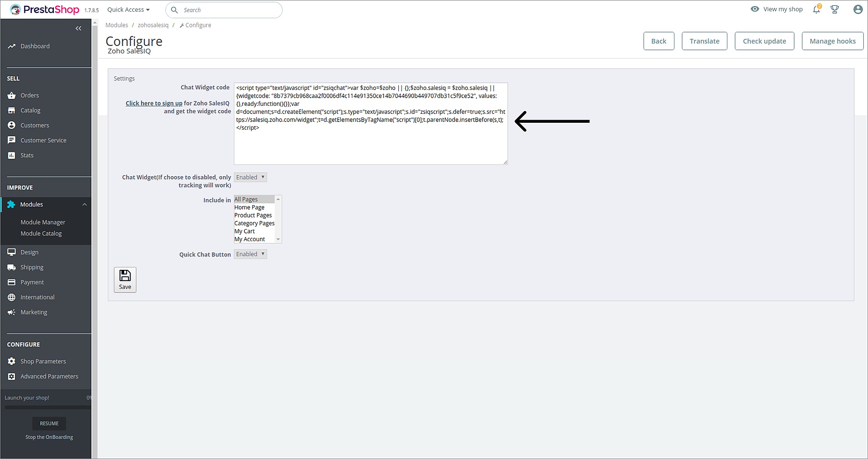Click the International globe icon
The image size is (868, 459).
pyautogui.click(x=12, y=297)
